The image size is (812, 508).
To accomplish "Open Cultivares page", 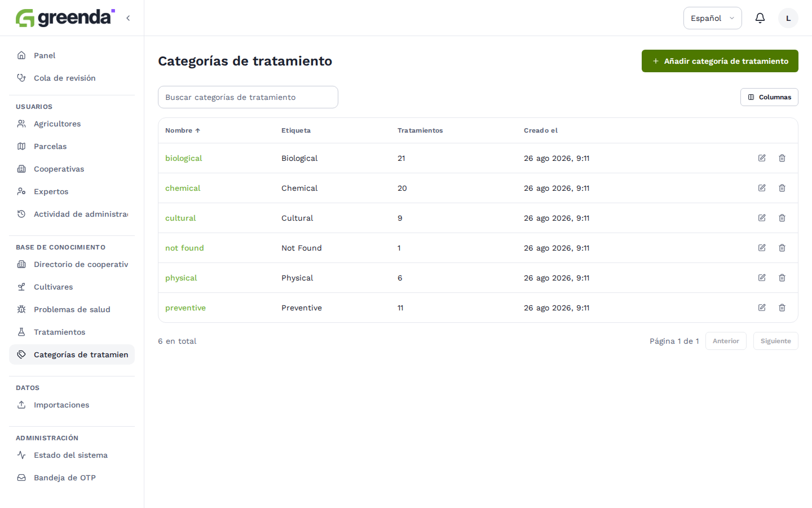I will [x=72, y=287].
